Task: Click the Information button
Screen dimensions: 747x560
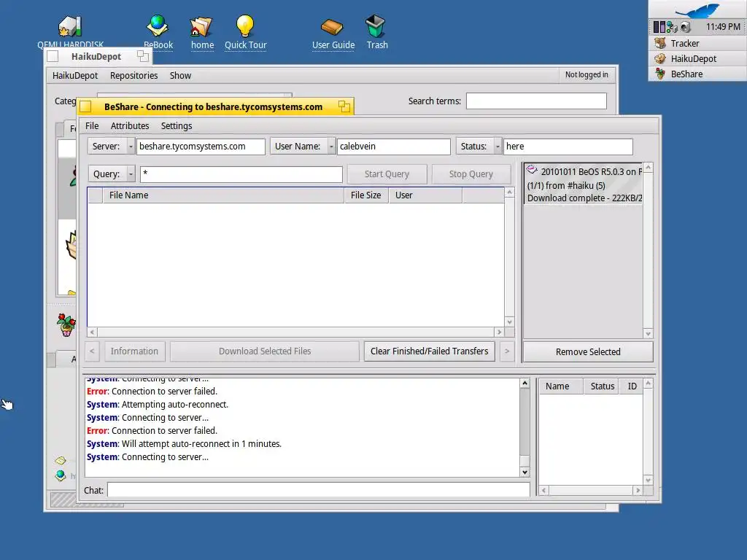Action: point(134,351)
